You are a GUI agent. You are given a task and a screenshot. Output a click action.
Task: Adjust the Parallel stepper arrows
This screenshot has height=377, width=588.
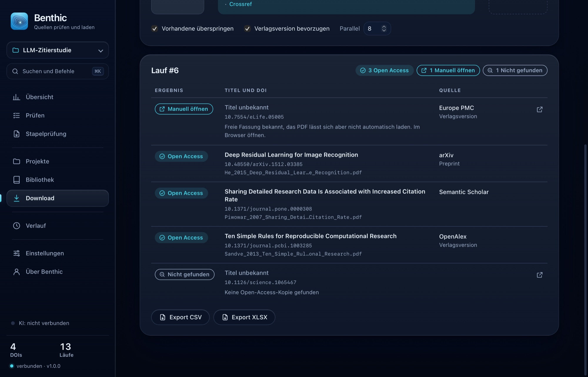(384, 29)
